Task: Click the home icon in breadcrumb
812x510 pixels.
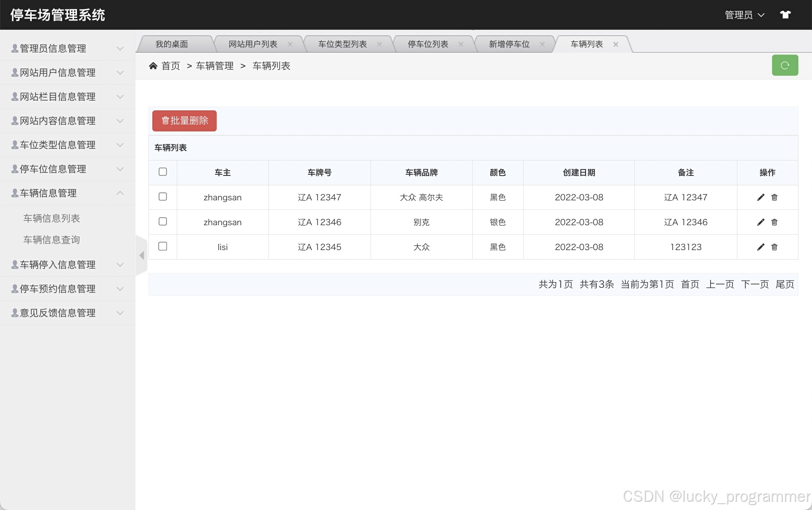Action: 153,66
